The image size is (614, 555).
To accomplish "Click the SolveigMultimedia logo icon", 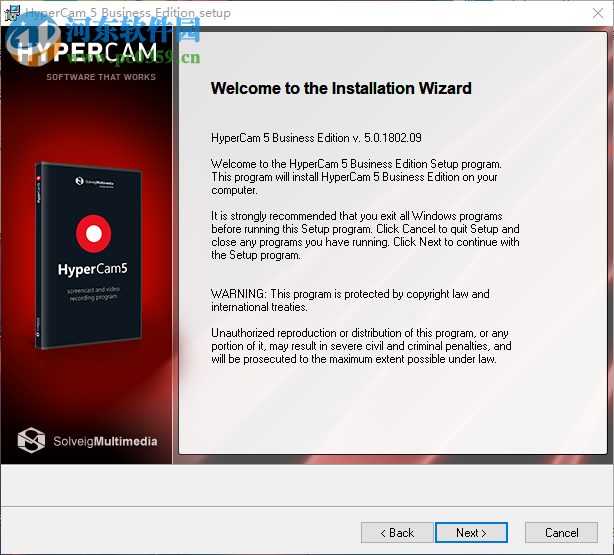I will (31, 440).
